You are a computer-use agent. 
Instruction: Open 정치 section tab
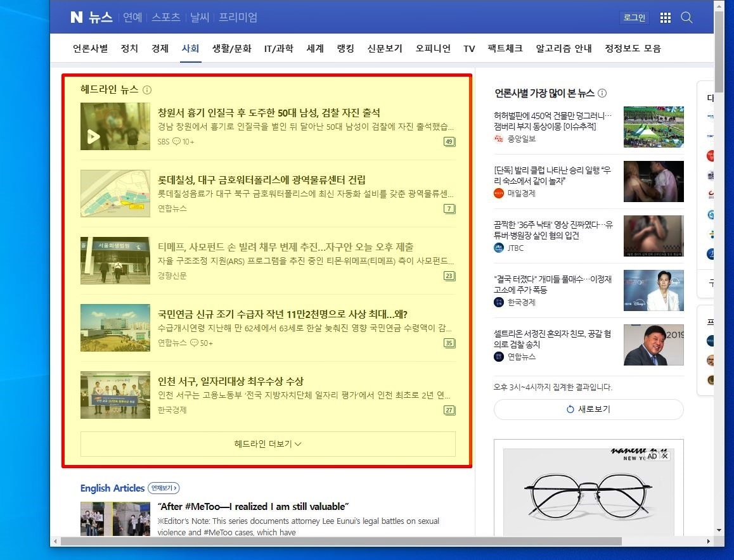point(129,49)
